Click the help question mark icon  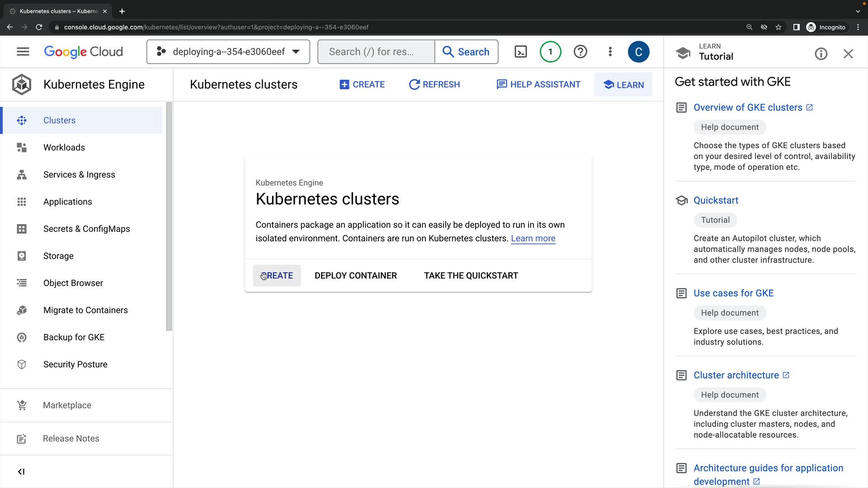580,52
